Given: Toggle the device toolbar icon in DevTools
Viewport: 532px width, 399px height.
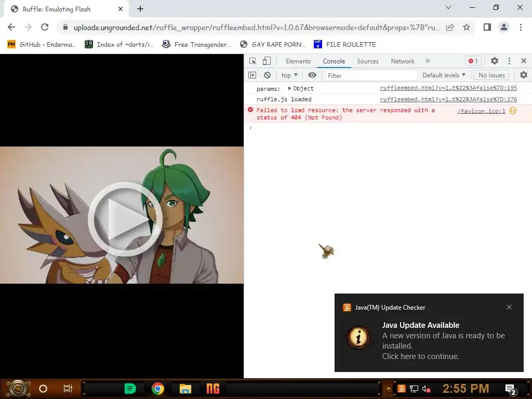Looking at the screenshot, I should tap(267, 61).
